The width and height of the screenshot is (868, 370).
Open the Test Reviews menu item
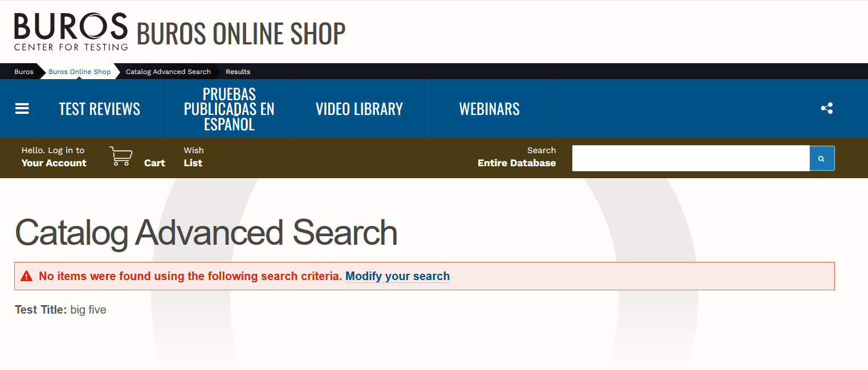[x=100, y=109]
